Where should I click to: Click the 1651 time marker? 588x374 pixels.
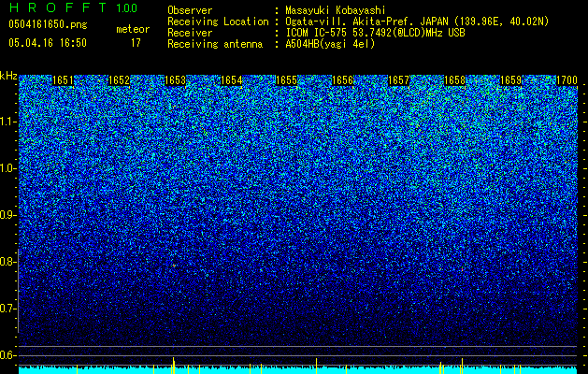pyautogui.click(x=63, y=80)
